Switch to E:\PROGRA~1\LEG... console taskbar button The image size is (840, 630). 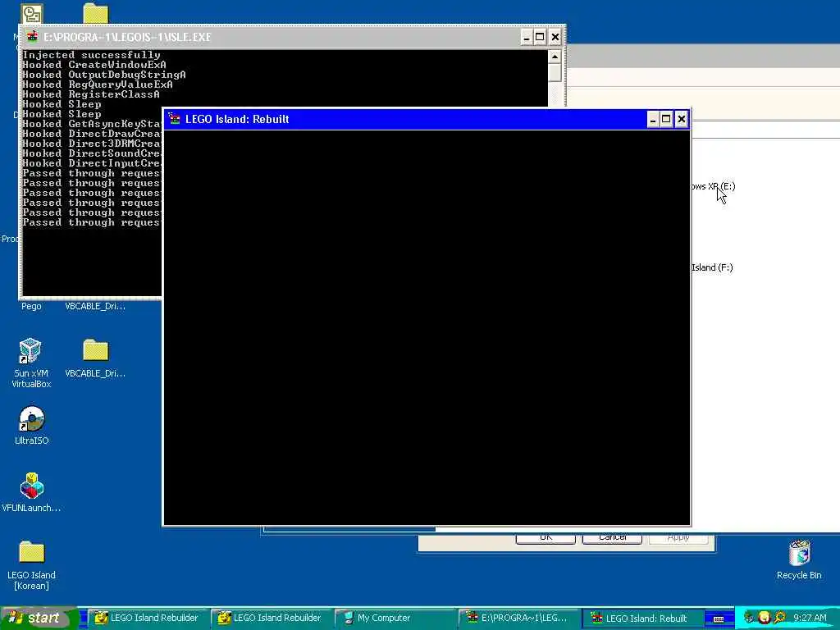518,618
